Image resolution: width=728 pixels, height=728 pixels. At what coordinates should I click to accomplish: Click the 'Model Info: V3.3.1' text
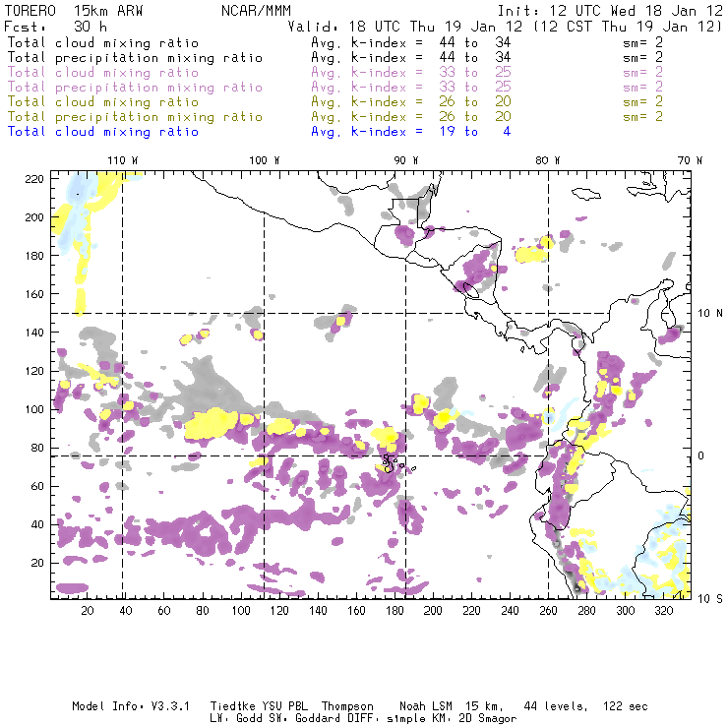131,706
